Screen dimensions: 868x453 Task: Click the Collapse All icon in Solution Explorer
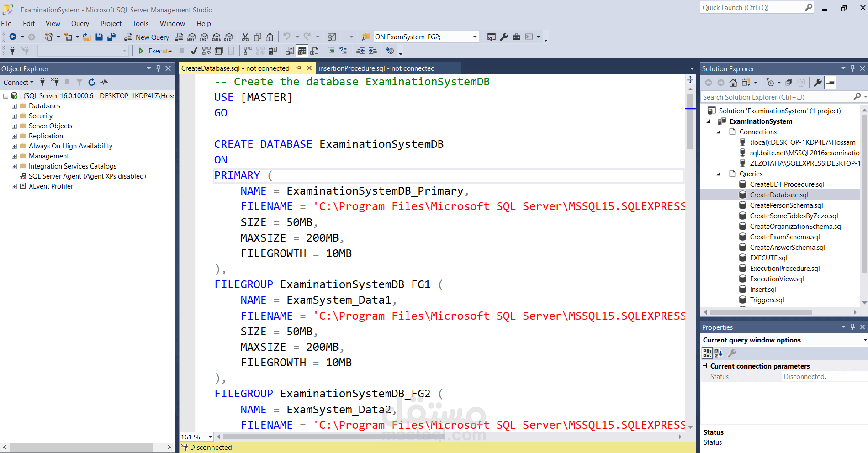click(789, 83)
